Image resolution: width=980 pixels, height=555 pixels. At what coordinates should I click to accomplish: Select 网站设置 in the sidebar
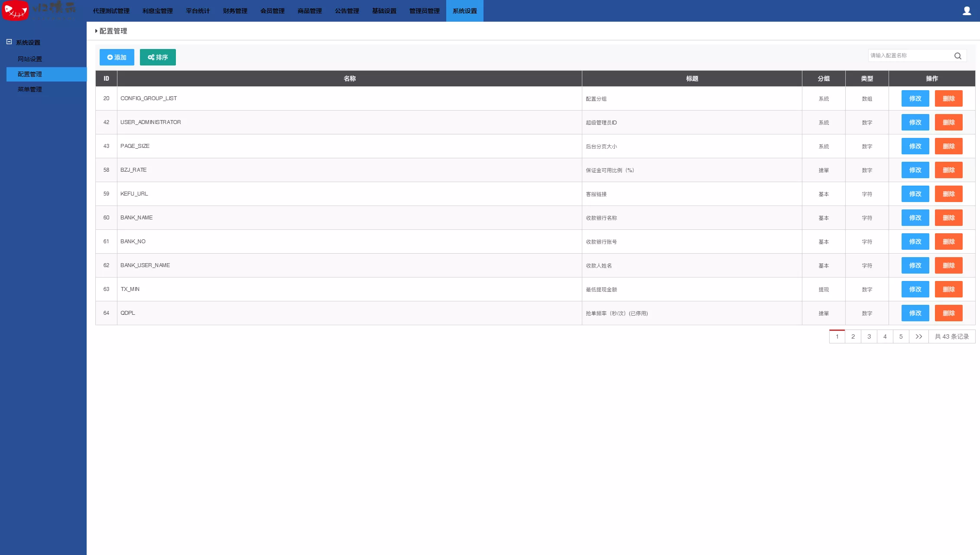tap(30, 59)
